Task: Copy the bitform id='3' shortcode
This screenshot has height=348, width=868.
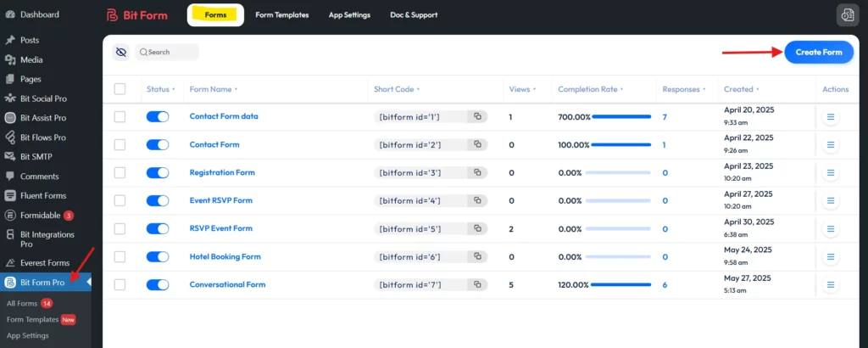Action: click(478, 173)
